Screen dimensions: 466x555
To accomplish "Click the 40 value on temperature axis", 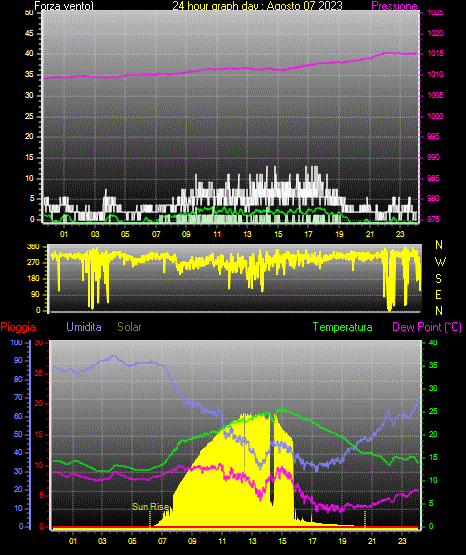I will pos(433,342).
